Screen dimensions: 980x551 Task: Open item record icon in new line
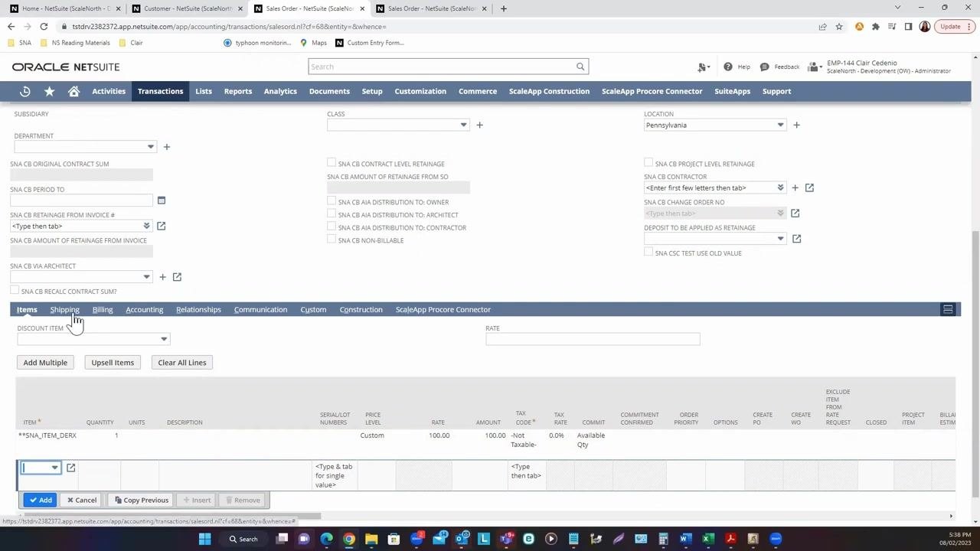click(x=70, y=468)
